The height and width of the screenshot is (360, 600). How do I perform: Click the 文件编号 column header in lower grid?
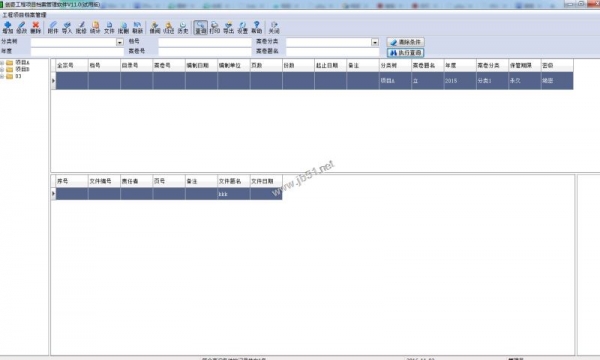pyautogui.click(x=104, y=181)
